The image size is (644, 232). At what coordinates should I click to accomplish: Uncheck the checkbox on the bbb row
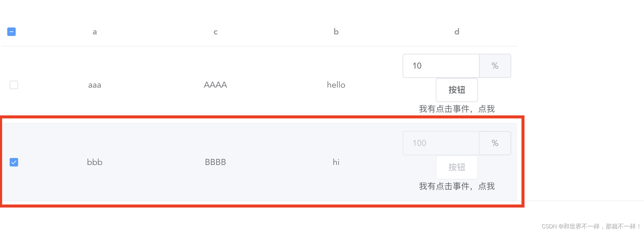point(14,162)
